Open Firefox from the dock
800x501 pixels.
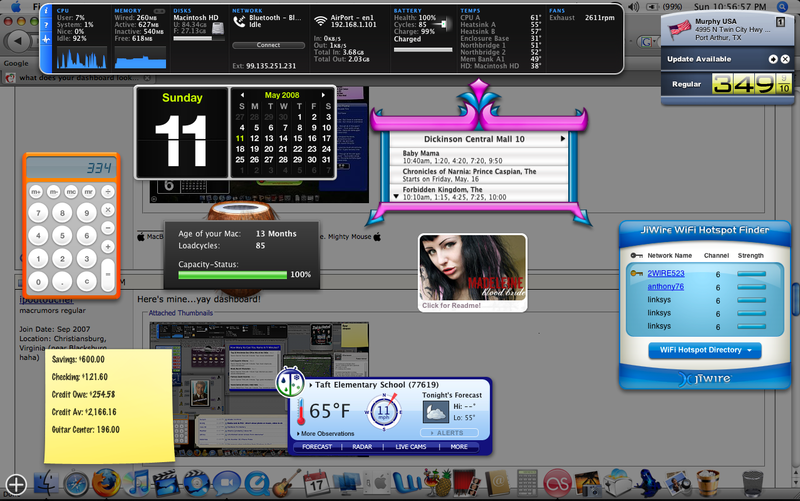(105, 484)
